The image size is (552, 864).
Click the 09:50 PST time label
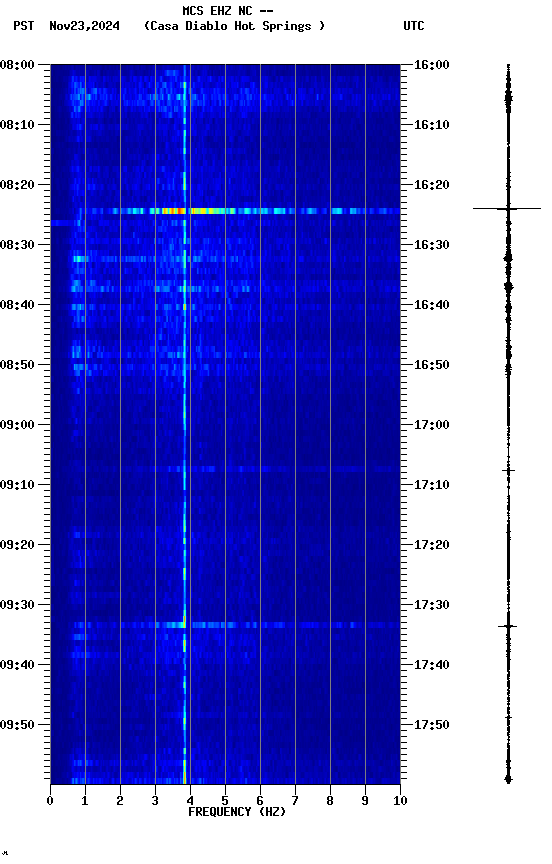[17, 725]
